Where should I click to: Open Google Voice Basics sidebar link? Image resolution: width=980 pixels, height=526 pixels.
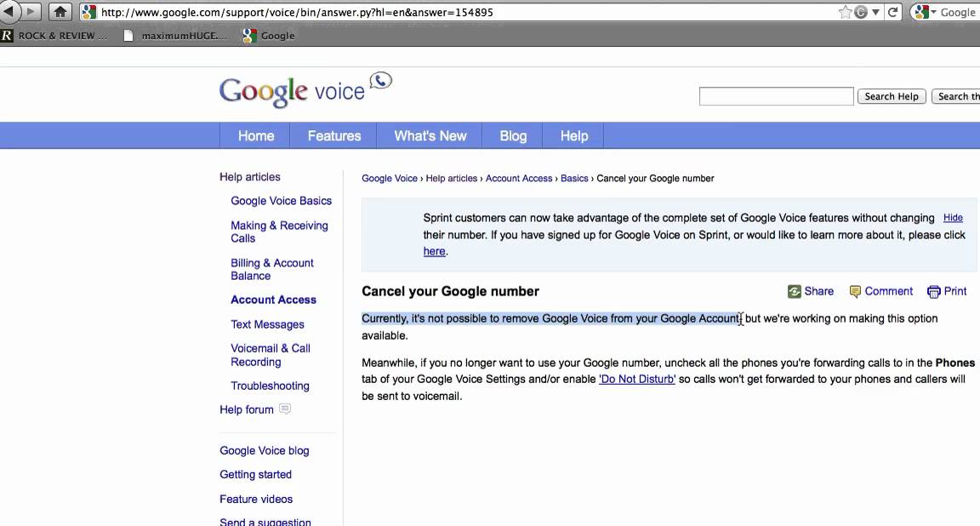tap(282, 201)
